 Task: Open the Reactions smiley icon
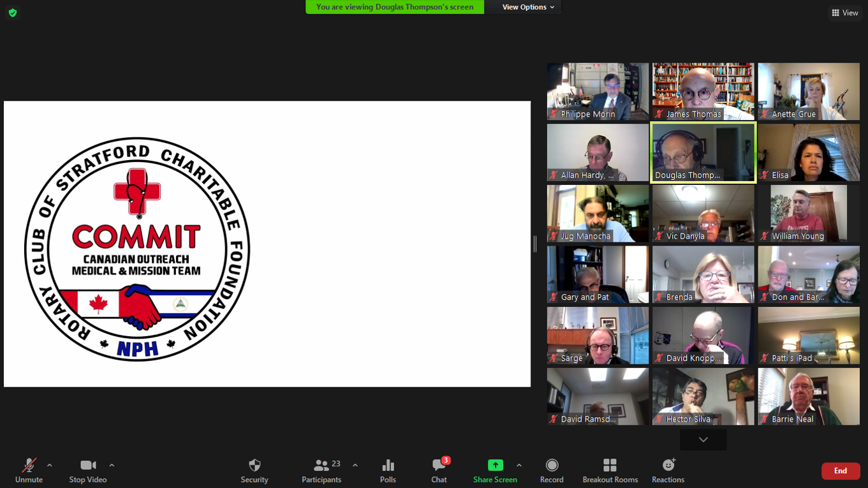(x=668, y=465)
